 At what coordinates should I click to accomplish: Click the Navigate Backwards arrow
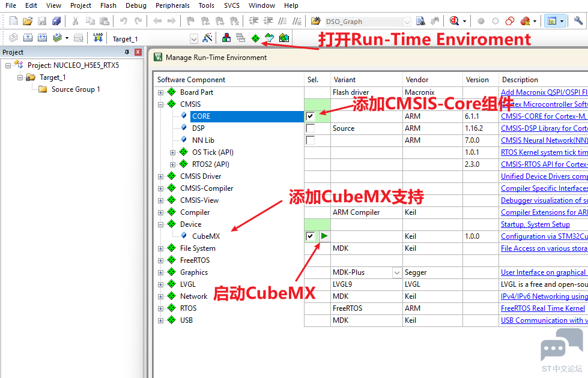coord(157,21)
